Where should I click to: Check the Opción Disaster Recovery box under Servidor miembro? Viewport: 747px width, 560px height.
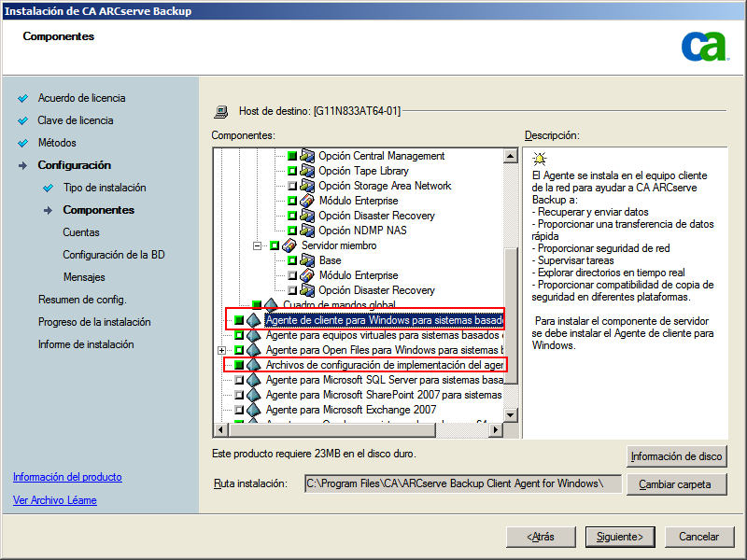tap(291, 288)
